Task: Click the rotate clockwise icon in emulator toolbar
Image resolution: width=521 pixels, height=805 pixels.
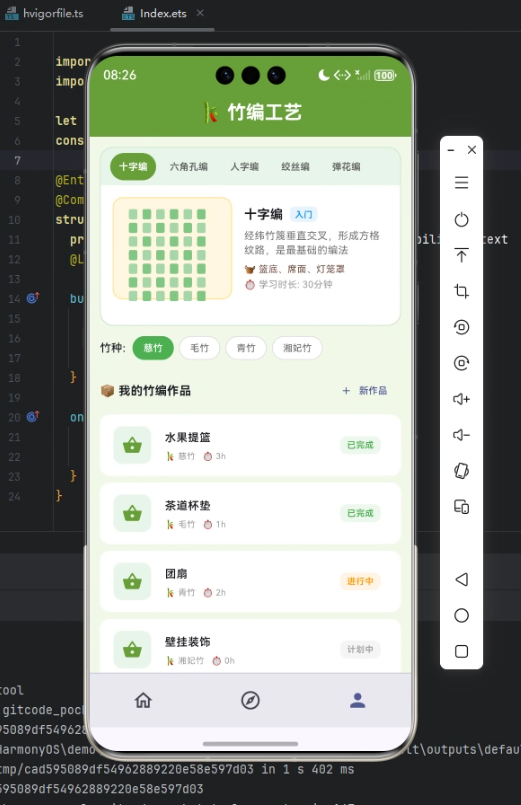Action: pos(461,363)
